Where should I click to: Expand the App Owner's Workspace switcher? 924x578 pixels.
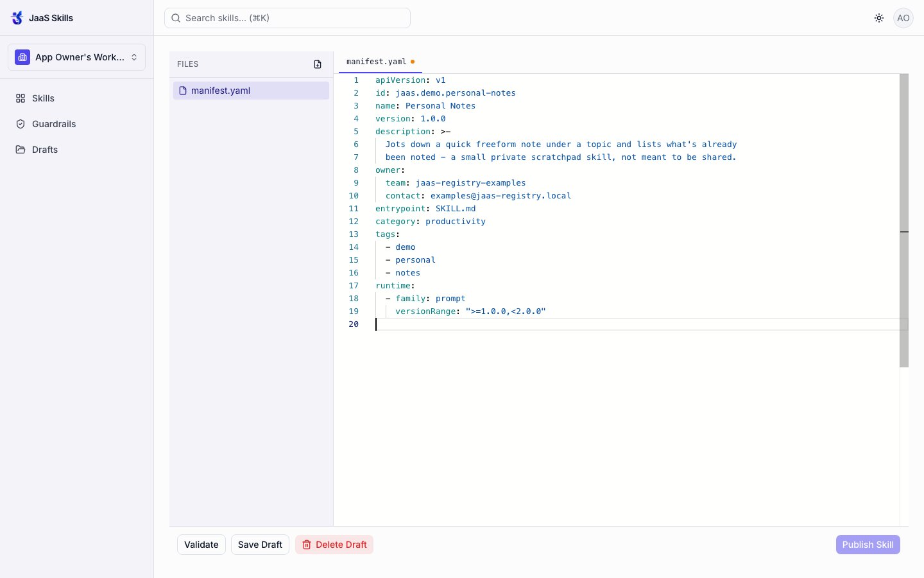click(x=76, y=57)
